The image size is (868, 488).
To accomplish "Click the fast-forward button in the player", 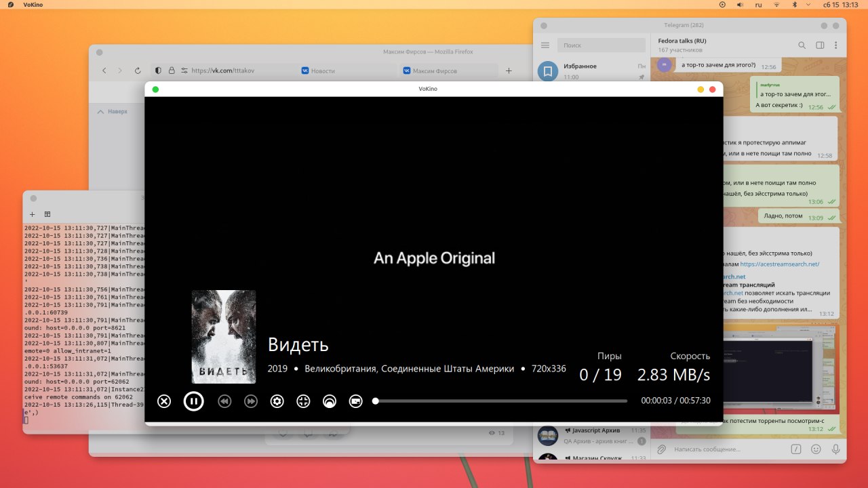I will click(x=251, y=401).
